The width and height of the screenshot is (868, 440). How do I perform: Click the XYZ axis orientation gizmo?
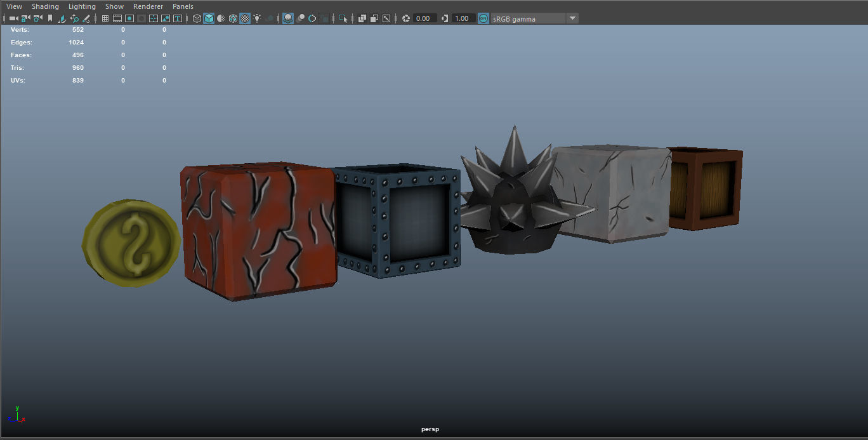pos(17,415)
